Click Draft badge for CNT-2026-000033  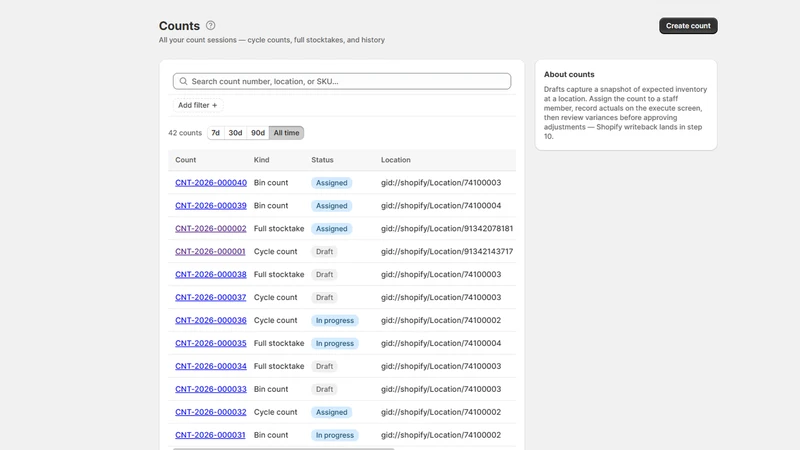pos(324,389)
